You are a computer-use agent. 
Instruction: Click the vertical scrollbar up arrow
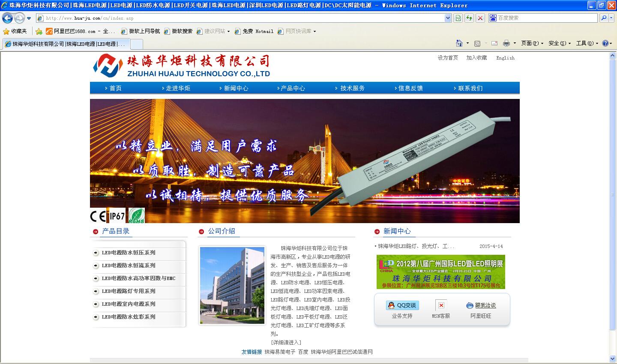click(x=613, y=56)
